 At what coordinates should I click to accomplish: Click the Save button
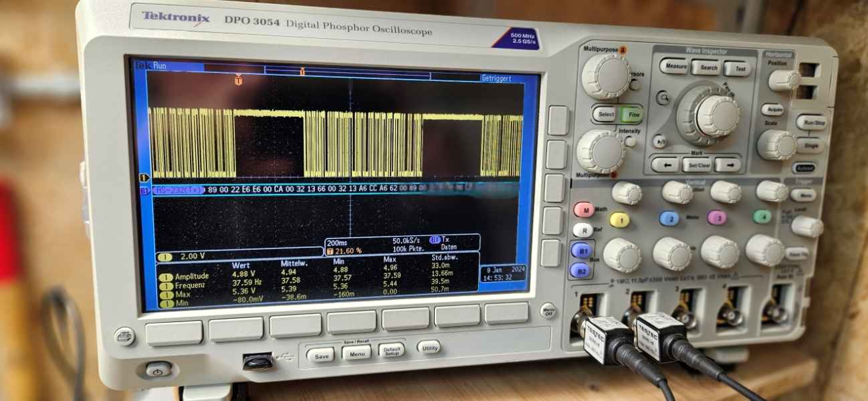[x=321, y=356]
